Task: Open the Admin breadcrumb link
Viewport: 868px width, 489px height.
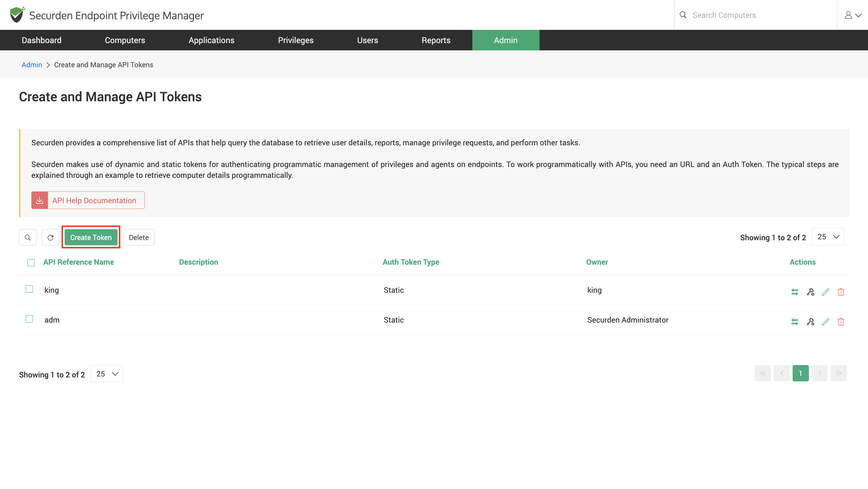Action: (x=32, y=65)
